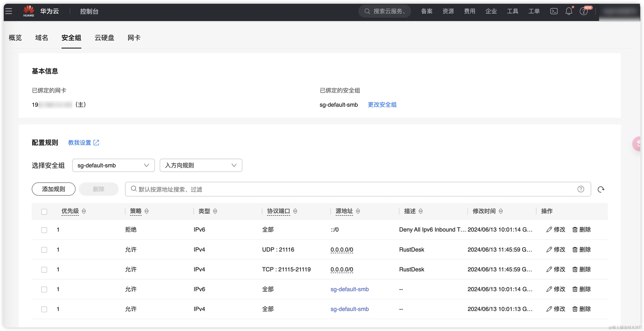Click the search help icon in rule filter box
This screenshot has width=644, height=331.
581,189
